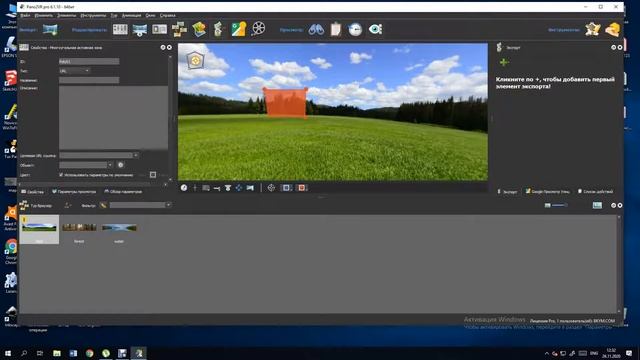
Task: Select the first meadow panorama thumbnail
Action: [x=39, y=229]
